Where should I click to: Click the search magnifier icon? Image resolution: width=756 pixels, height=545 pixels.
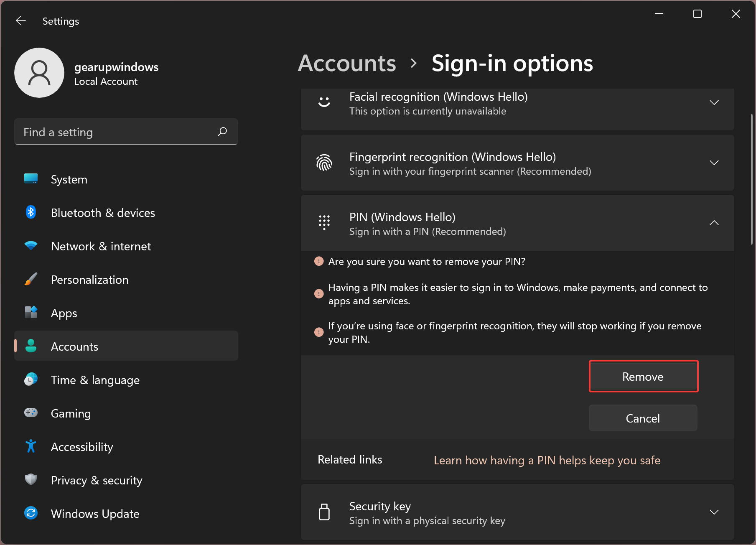(x=222, y=132)
